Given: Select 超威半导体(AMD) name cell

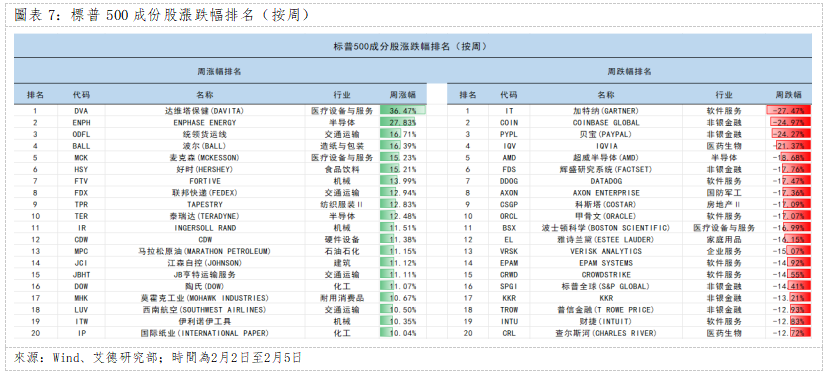Looking at the screenshot, I should 605,158.
